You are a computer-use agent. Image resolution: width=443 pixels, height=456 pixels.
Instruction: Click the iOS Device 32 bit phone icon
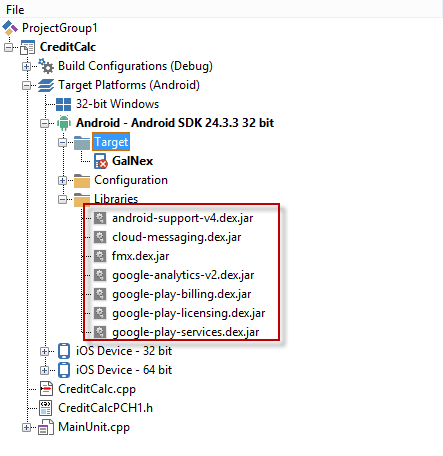coord(64,351)
